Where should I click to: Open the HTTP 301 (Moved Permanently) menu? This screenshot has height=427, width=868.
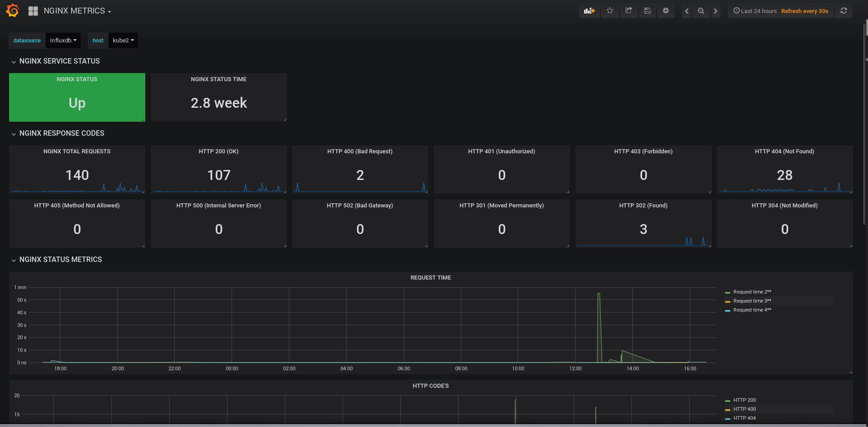coord(502,206)
